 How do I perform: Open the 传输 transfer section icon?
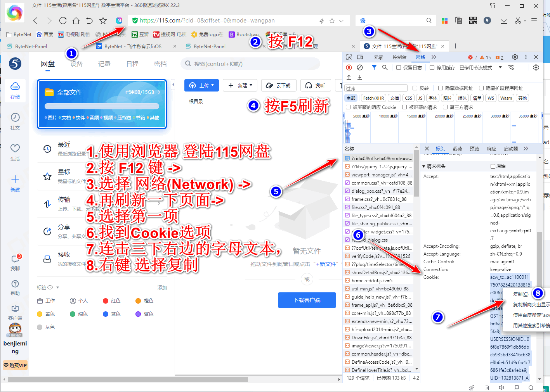pos(47,204)
